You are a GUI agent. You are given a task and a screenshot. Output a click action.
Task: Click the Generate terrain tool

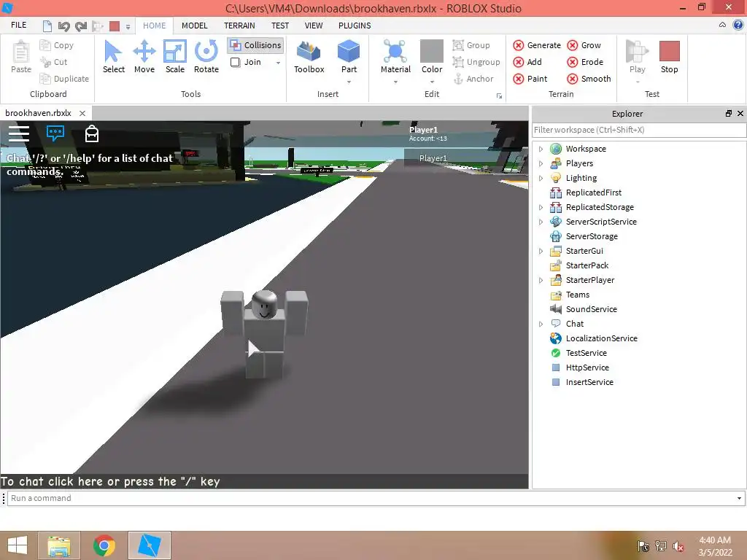[x=537, y=45]
